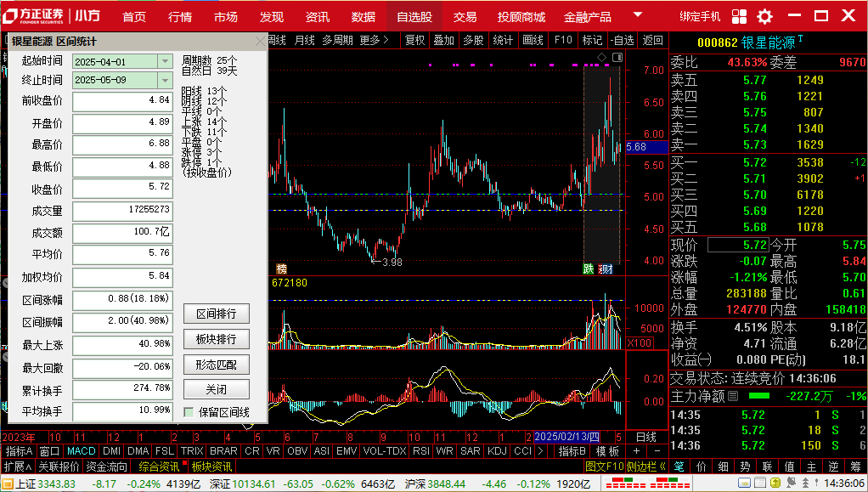868x492 pixels.
Task: Toggle the MACD indicator
Action: point(81,451)
